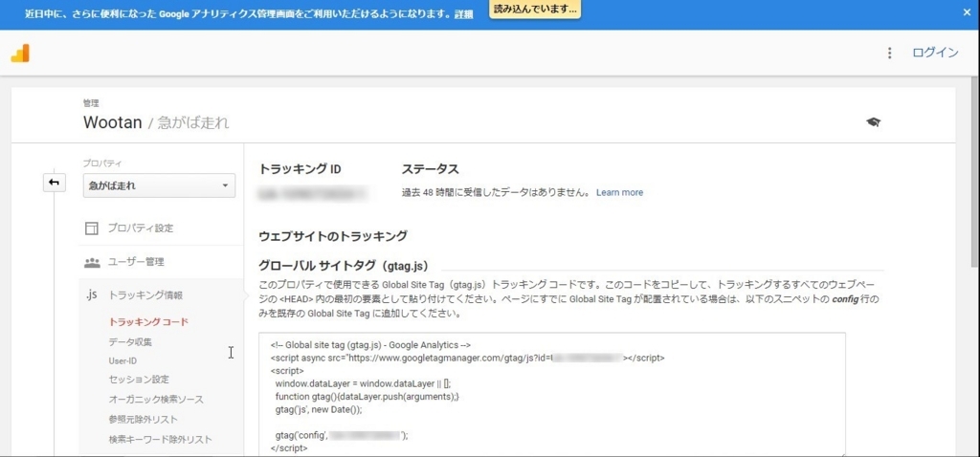
Task: Click the ウェブサイトのトラッキング heading
Action: [333, 236]
